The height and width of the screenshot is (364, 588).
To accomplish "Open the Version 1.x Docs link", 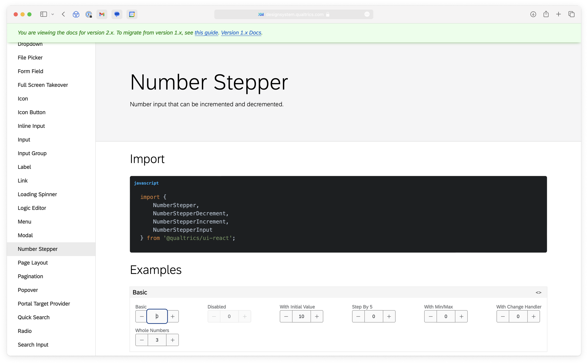I will point(241,33).
